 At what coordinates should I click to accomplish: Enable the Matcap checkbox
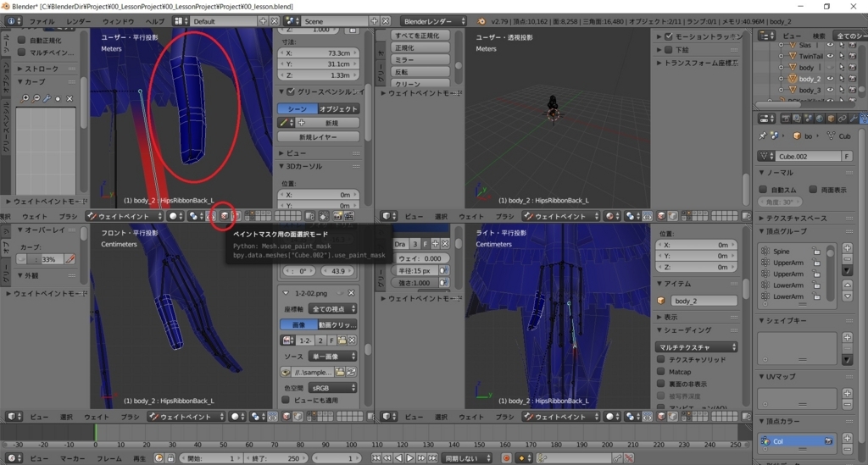point(660,372)
